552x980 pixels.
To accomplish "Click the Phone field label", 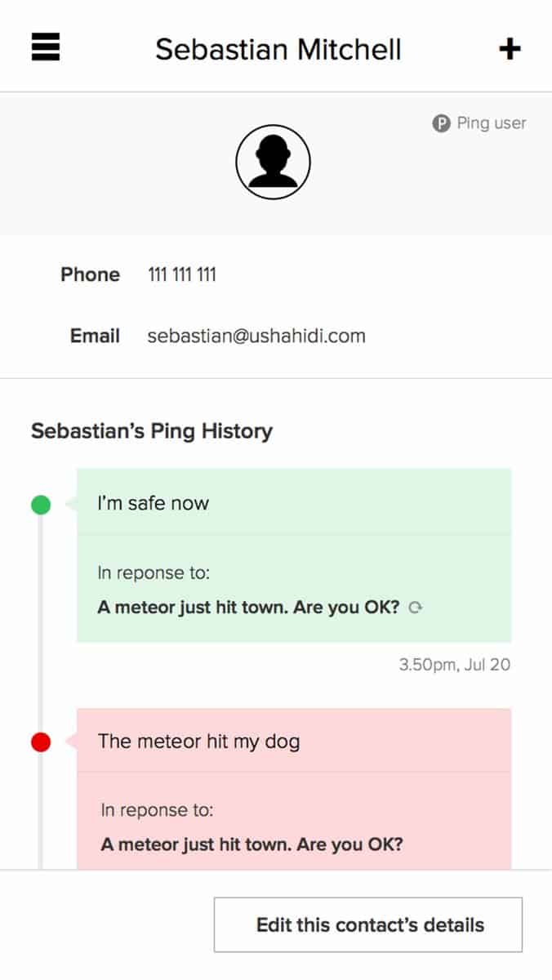I will (90, 274).
